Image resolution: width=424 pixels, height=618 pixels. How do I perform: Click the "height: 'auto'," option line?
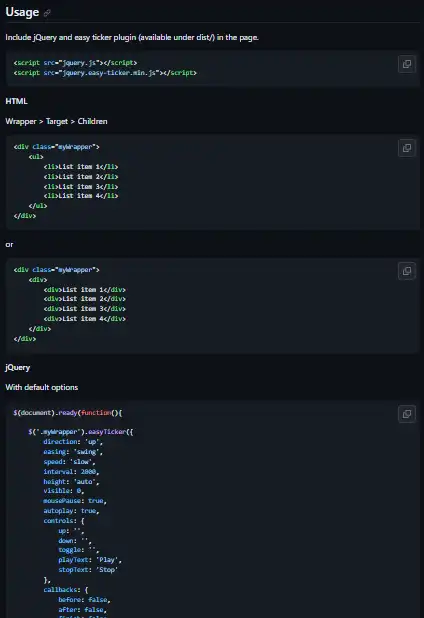[x=71, y=482]
